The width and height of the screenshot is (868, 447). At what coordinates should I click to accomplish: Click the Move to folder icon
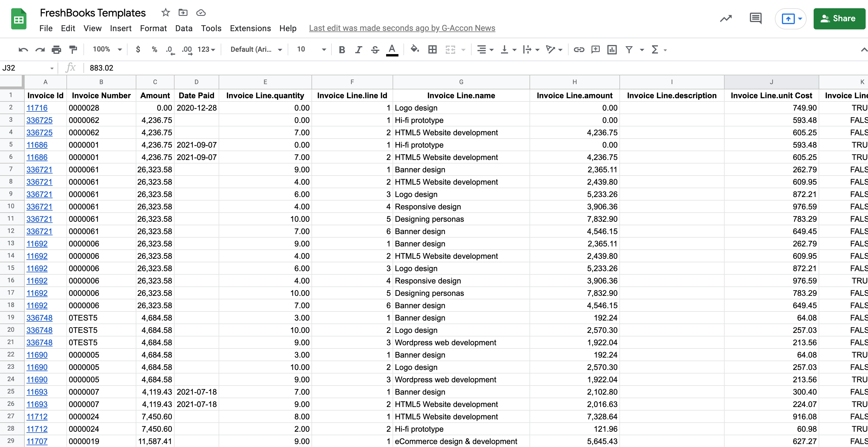(183, 13)
